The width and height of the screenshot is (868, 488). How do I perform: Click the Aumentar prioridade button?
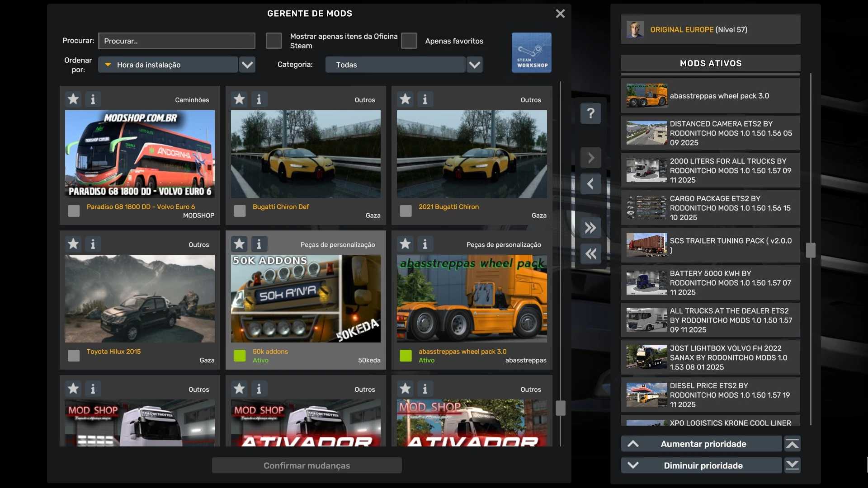[702, 444]
